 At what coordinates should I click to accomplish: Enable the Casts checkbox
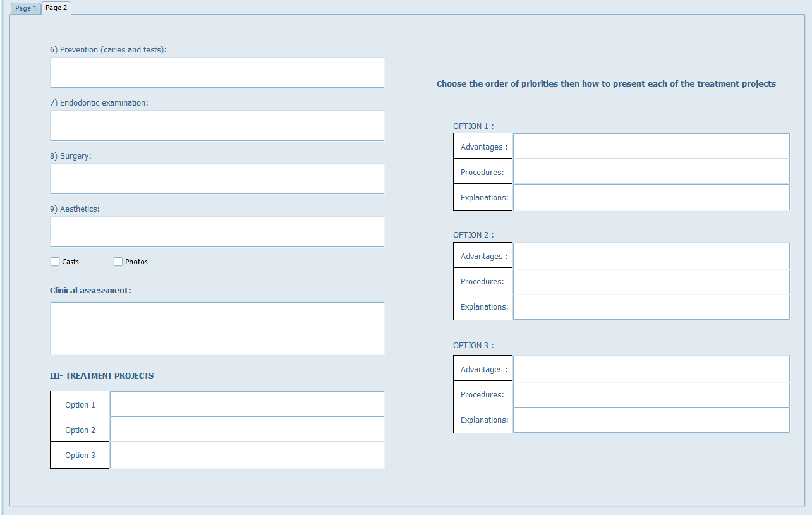pos(56,262)
